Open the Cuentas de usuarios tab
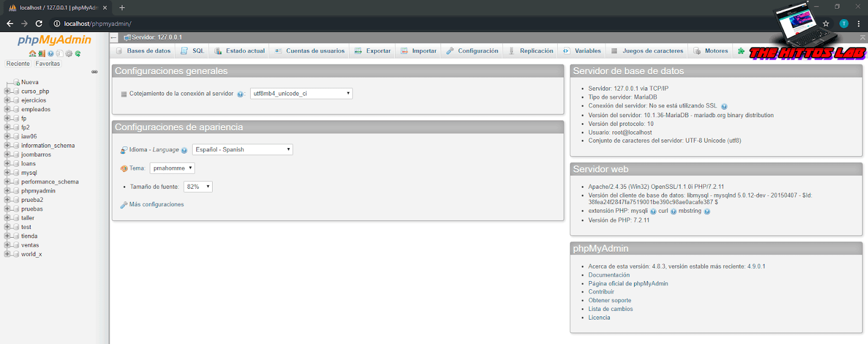The height and width of the screenshot is (344, 868). tap(310, 51)
